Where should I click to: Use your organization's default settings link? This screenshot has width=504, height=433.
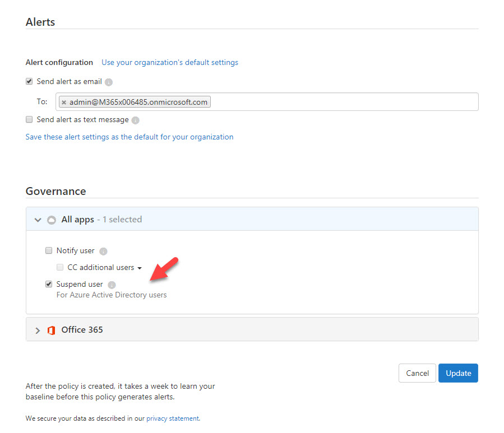click(x=170, y=62)
